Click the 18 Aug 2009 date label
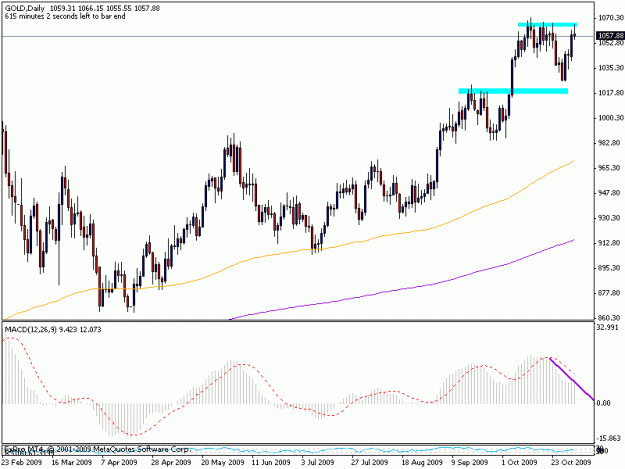The width and height of the screenshot is (625, 469). (x=422, y=462)
